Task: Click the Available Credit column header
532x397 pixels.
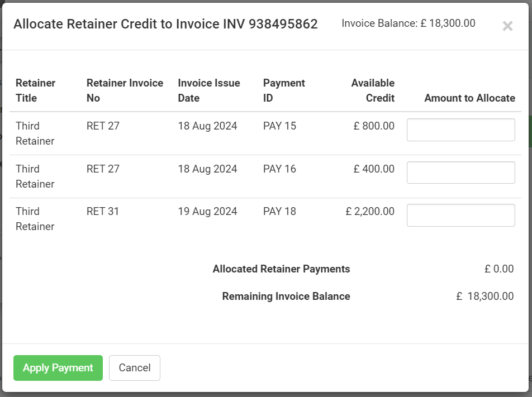Action: coord(373,90)
